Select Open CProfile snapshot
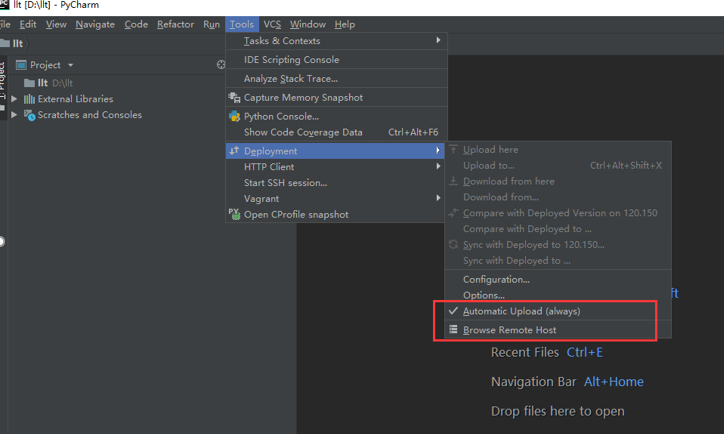The height and width of the screenshot is (434, 724). [336, 215]
